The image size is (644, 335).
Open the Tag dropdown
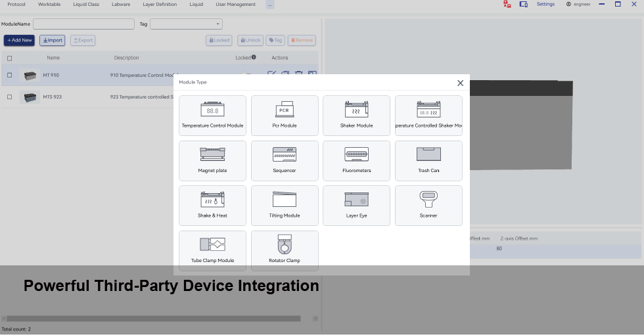(x=186, y=24)
